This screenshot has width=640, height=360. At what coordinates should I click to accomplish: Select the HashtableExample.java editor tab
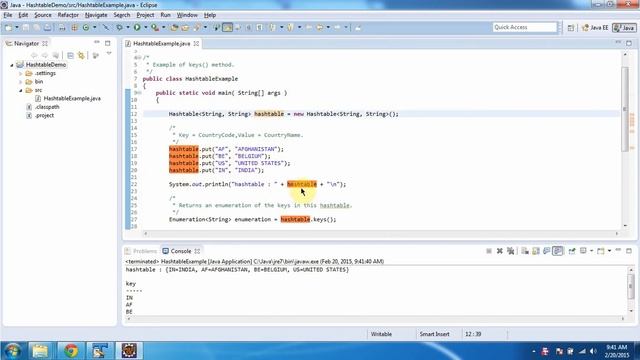pos(162,43)
